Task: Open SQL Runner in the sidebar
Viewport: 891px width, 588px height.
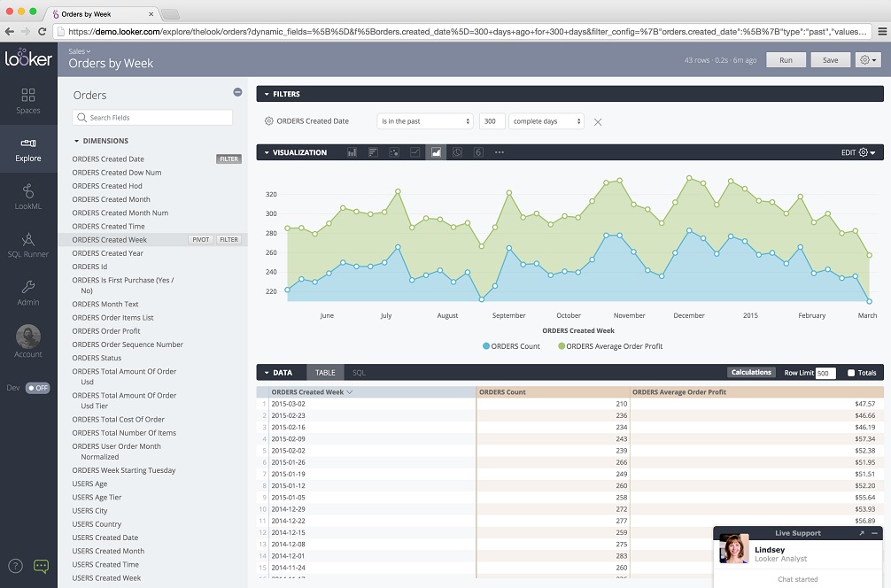Action: 28,244
